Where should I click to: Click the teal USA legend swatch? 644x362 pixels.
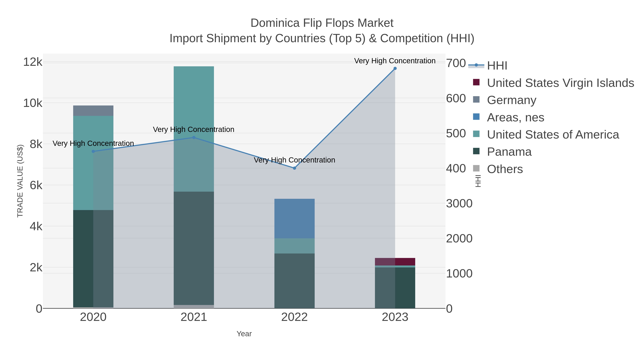[x=476, y=134]
